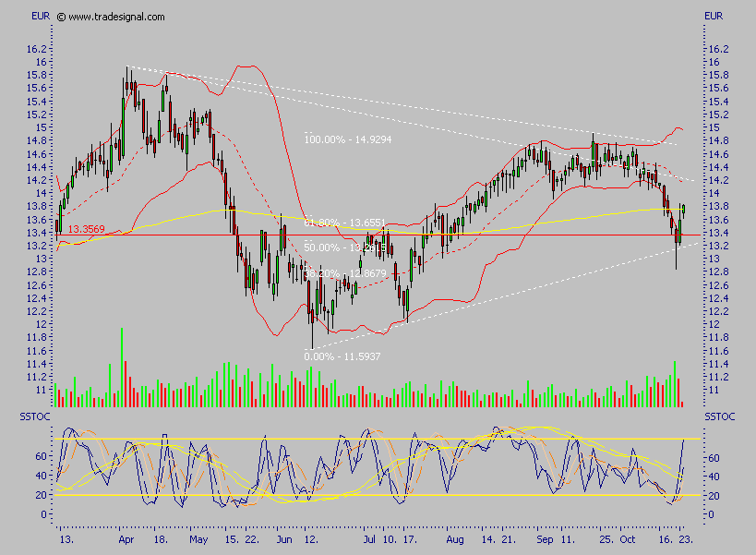Click the red 13.3569 price level label

coord(85,228)
